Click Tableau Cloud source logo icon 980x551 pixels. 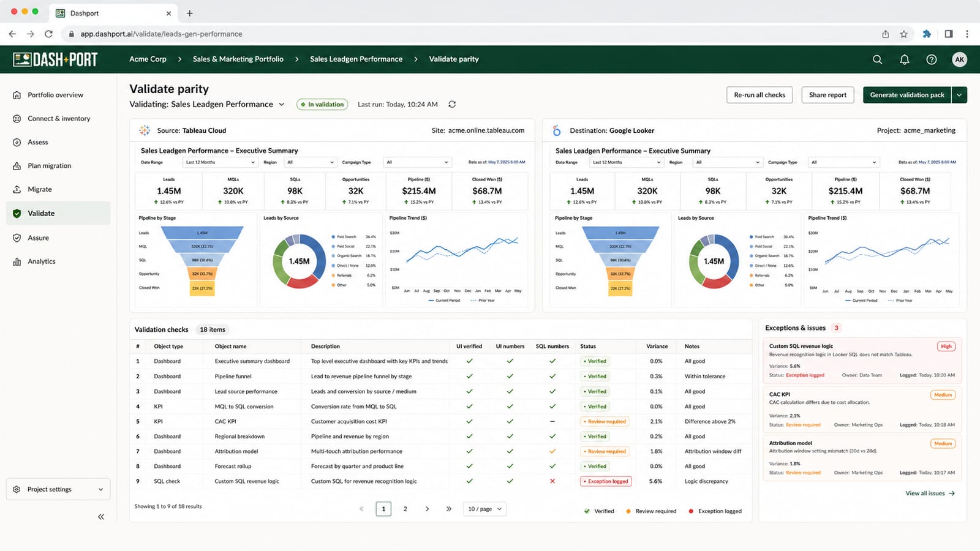click(x=145, y=130)
